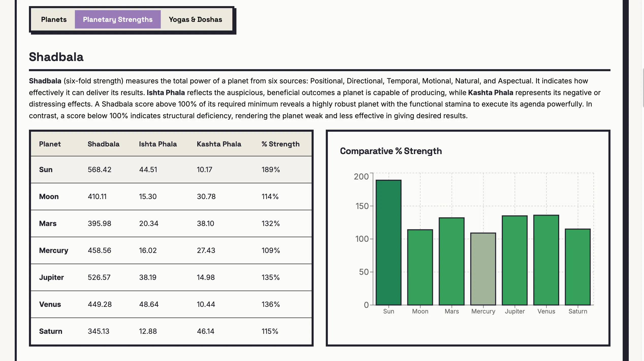Click the Saturn bar in chart
The image size is (644, 361).
[x=578, y=267]
